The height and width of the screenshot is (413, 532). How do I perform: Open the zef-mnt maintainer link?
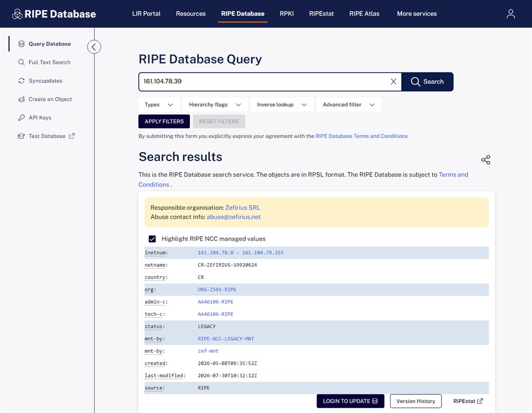pos(208,351)
